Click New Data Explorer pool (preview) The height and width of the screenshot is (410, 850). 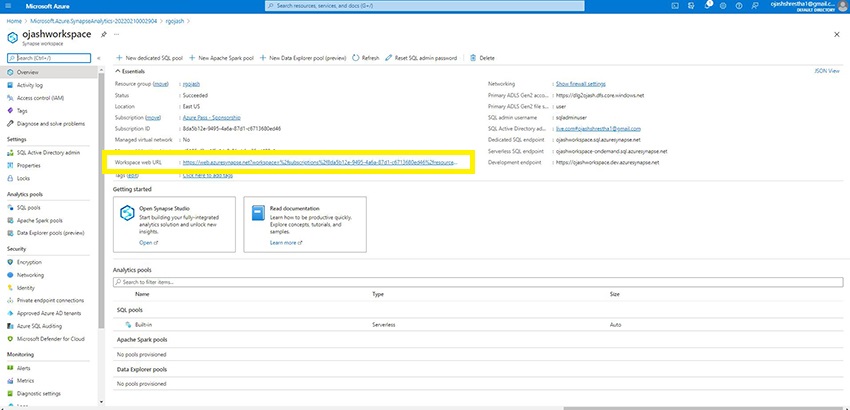(302, 58)
